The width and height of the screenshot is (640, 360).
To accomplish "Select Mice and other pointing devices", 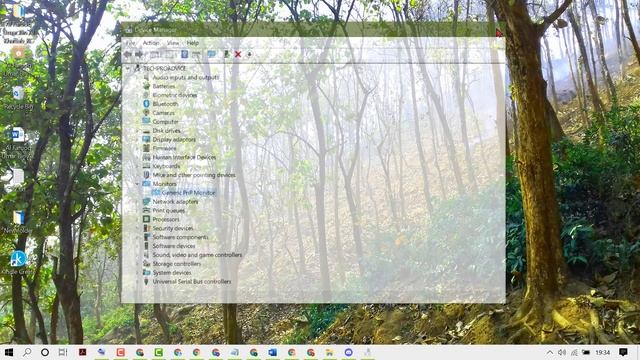I will pos(194,175).
